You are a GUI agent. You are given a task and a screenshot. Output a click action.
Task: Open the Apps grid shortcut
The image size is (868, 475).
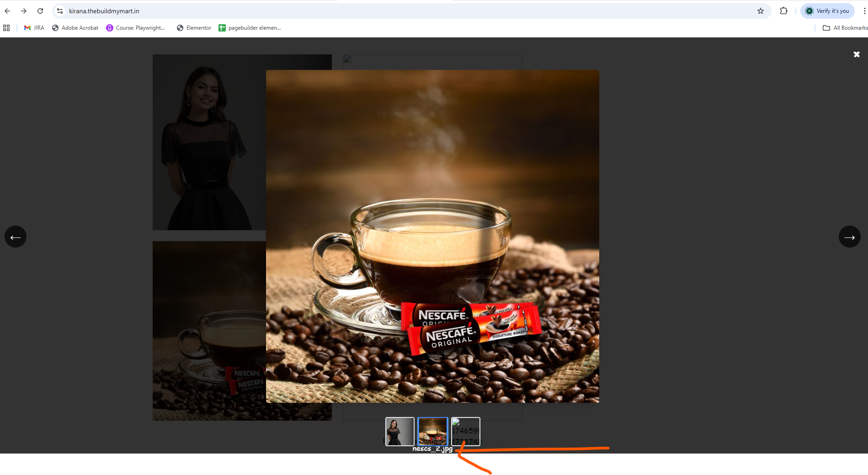click(6, 28)
